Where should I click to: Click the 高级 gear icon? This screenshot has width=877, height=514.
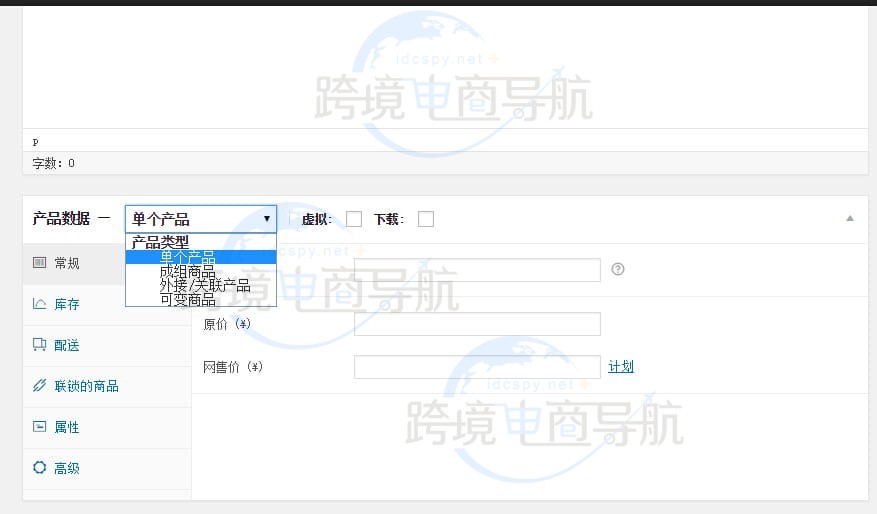point(39,468)
